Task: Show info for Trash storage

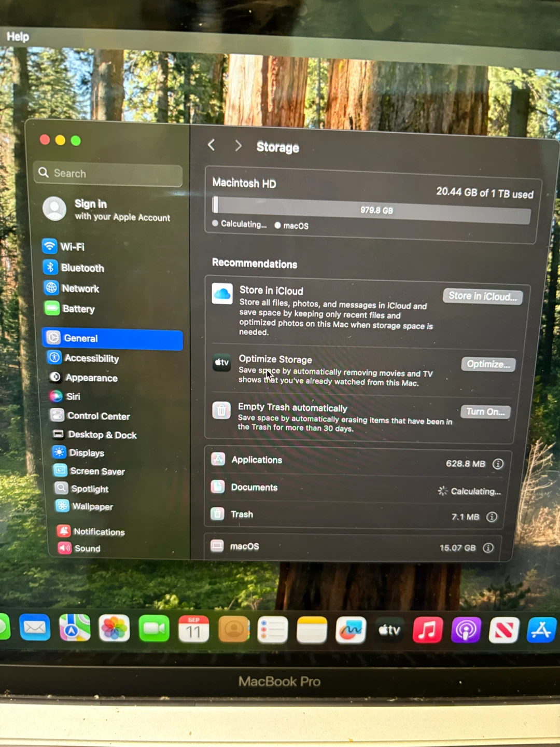Action: (492, 517)
